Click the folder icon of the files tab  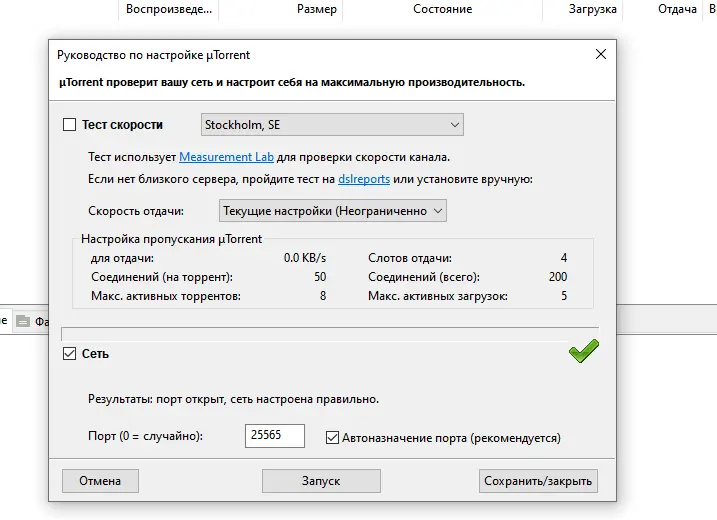tap(23, 321)
